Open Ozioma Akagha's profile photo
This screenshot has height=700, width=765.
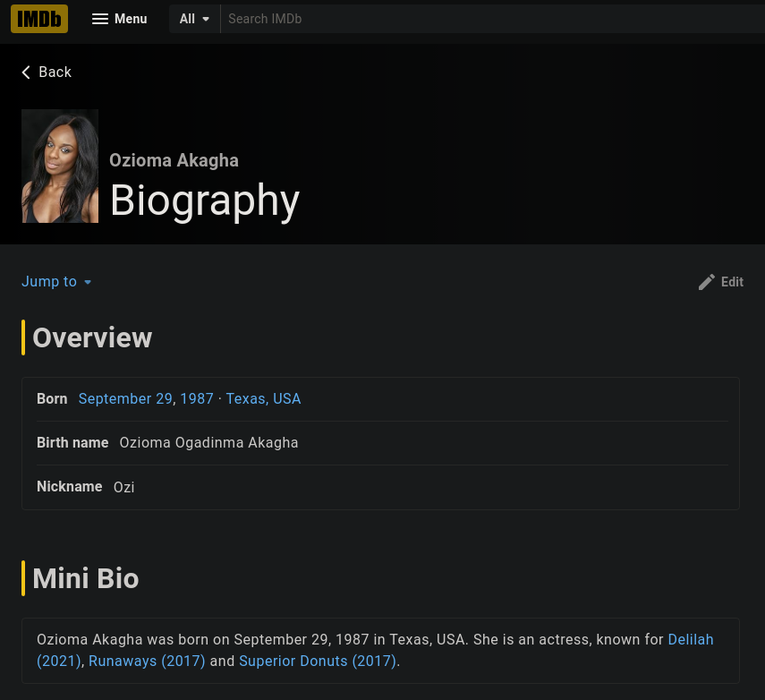click(x=60, y=166)
